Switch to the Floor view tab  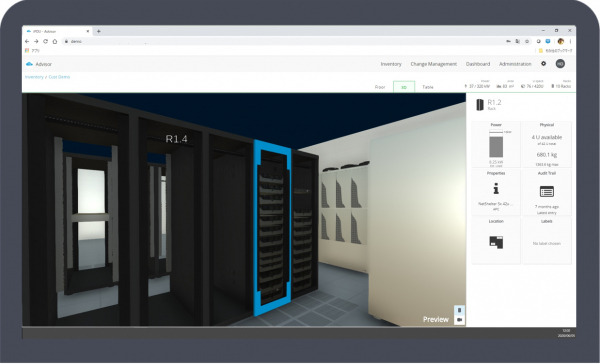pyautogui.click(x=380, y=87)
